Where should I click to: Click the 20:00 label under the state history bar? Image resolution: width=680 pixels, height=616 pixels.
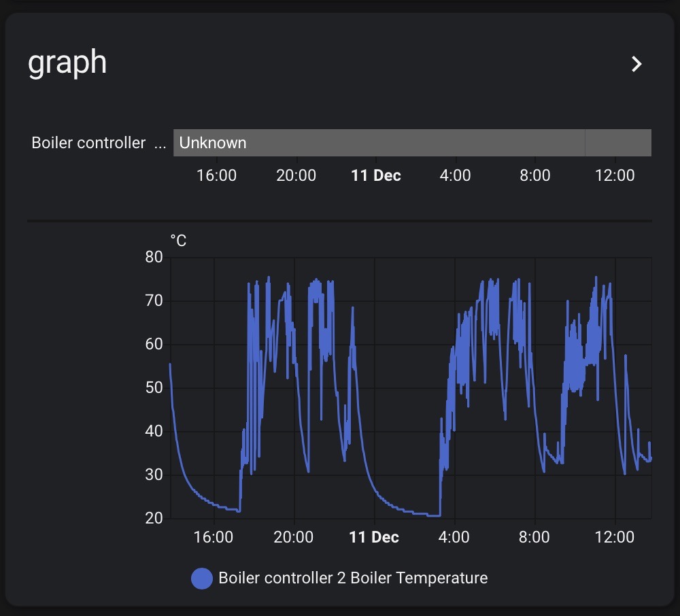tap(296, 175)
